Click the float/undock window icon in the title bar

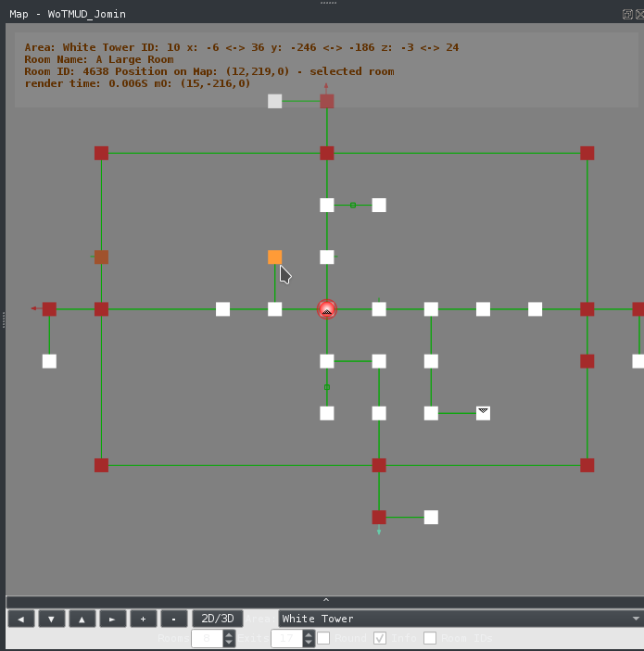coord(627,14)
